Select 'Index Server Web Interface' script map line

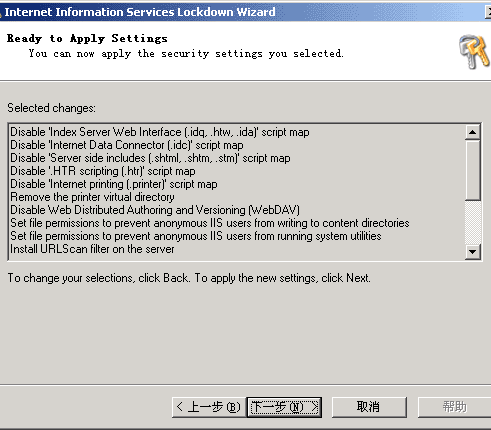click(x=160, y=132)
